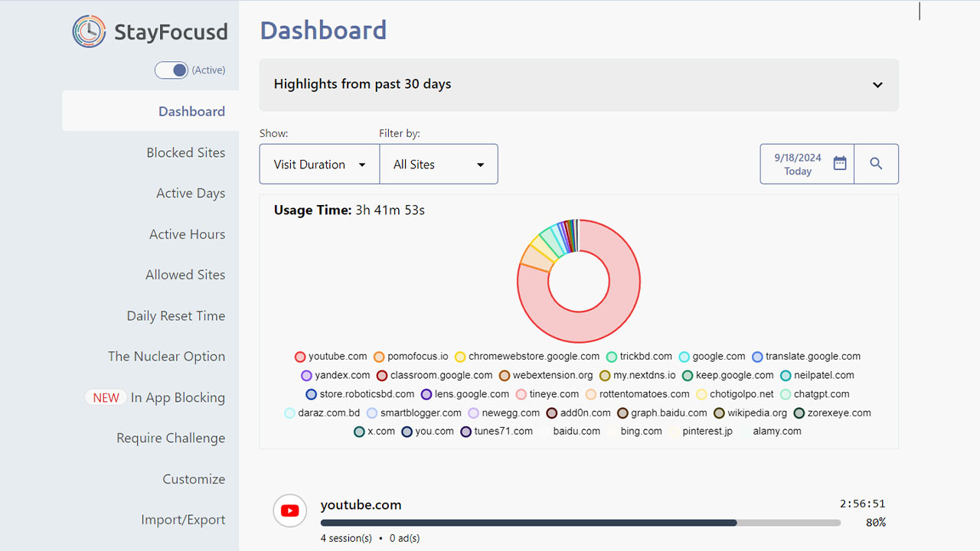The width and height of the screenshot is (980, 551).
Task: Click the NEW badge next to In App Blocking
Action: [106, 397]
